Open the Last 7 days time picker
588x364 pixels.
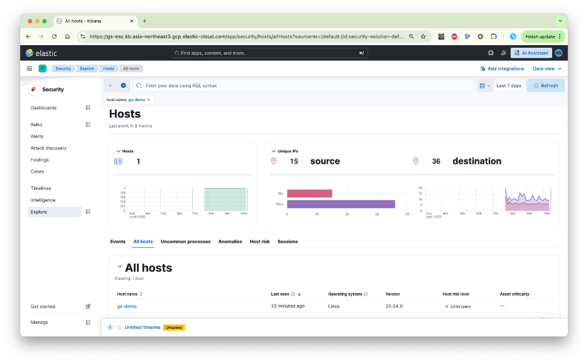pyautogui.click(x=508, y=86)
